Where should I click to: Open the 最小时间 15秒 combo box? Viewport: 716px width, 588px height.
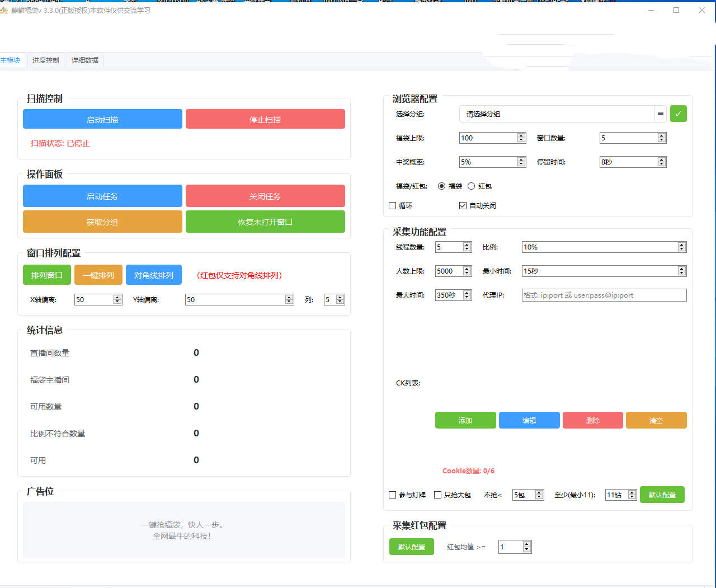click(x=681, y=271)
